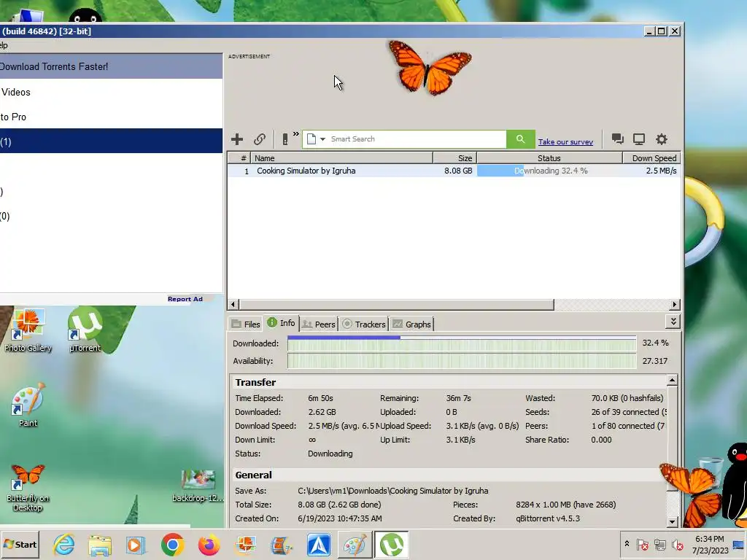Viewport: 747px width, 560px height.
Task: Show hidden tray icons arrow
Action: (x=627, y=544)
